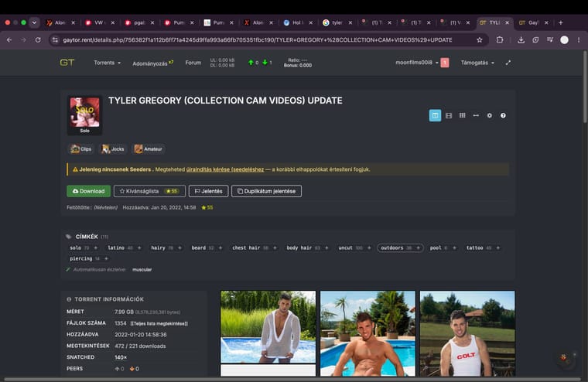
Task: Click the browser forward arrow
Action: [24, 39]
